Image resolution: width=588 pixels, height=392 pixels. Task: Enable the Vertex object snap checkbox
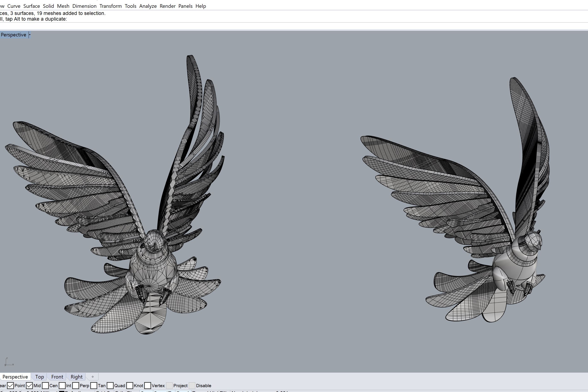point(148,385)
